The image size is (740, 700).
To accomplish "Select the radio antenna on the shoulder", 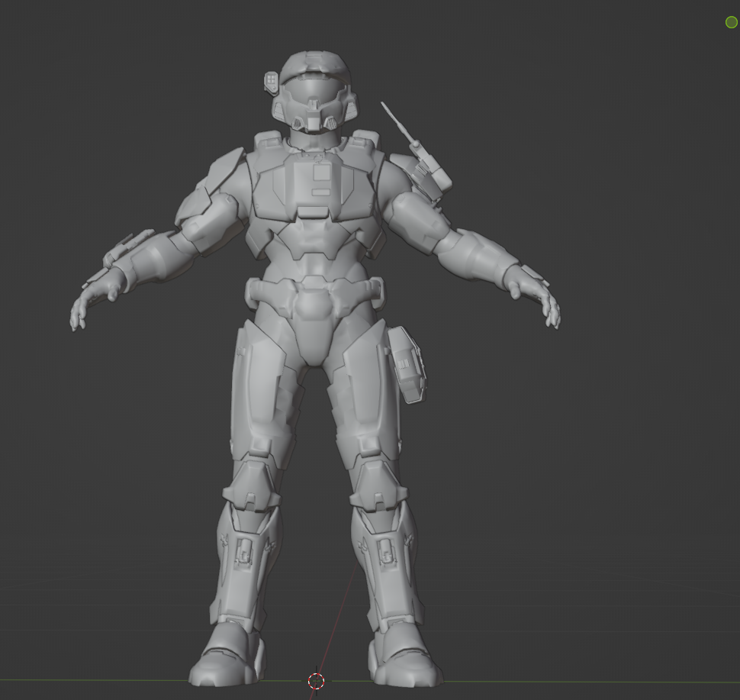I will 401,123.
